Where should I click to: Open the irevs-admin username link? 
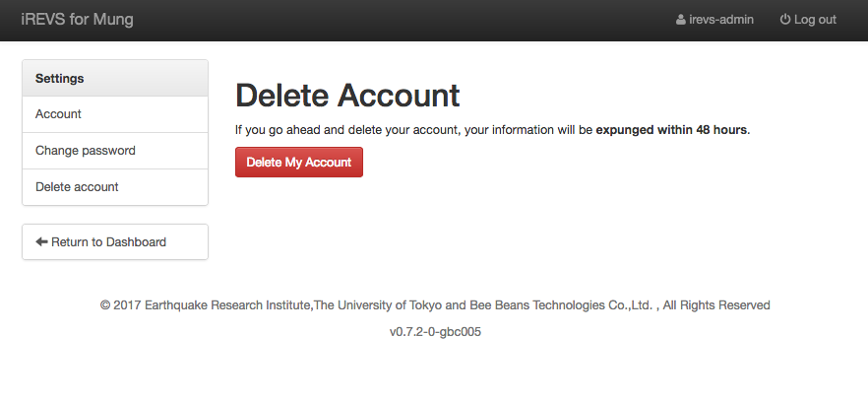point(720,20)
